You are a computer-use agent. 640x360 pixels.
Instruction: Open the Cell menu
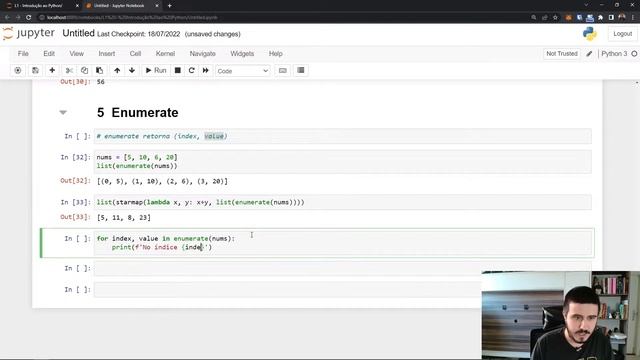click(135, 53)
